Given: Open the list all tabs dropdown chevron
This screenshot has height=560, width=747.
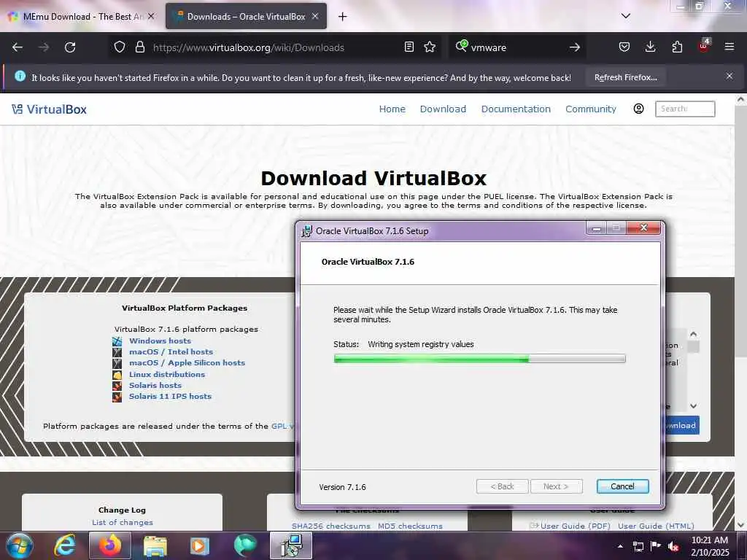Looking at the screenshot, I should click(x=626, y=16).
